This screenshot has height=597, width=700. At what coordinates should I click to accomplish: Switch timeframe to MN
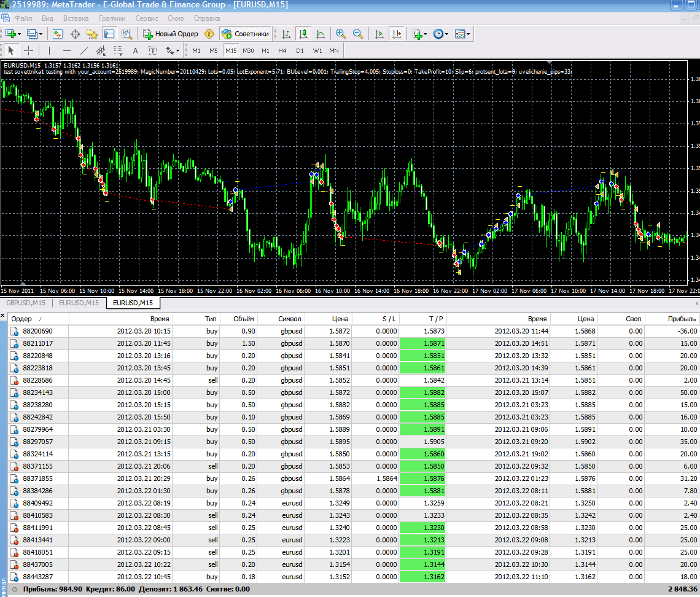pos(334,51)
